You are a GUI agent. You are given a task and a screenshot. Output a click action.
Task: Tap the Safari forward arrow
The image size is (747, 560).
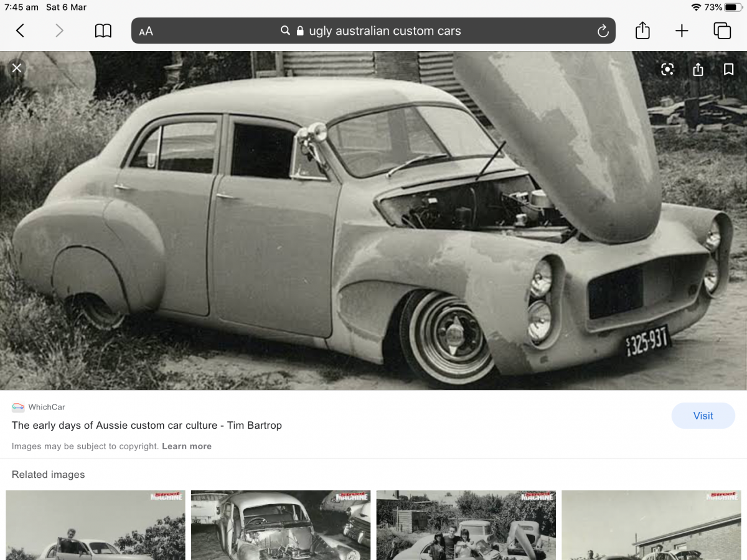coord(59,30)
